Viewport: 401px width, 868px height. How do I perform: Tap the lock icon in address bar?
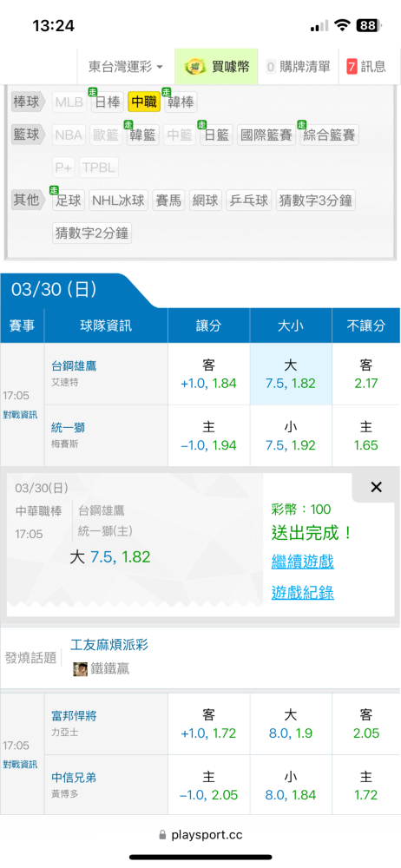(162, 834)
